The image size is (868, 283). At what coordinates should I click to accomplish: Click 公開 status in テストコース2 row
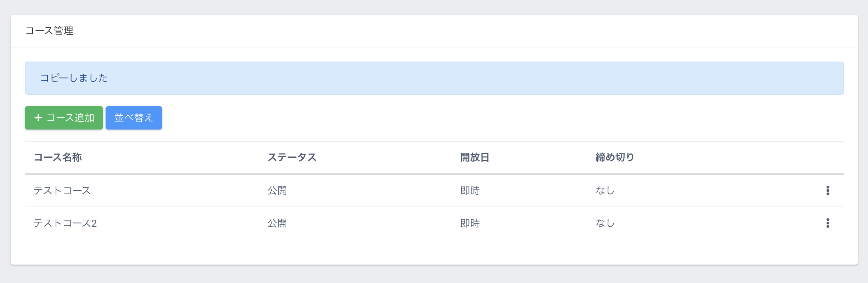coord(277,223)
